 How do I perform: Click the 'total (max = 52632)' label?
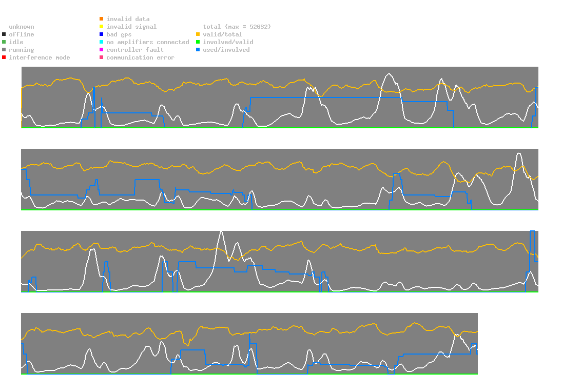coord(237,27)
